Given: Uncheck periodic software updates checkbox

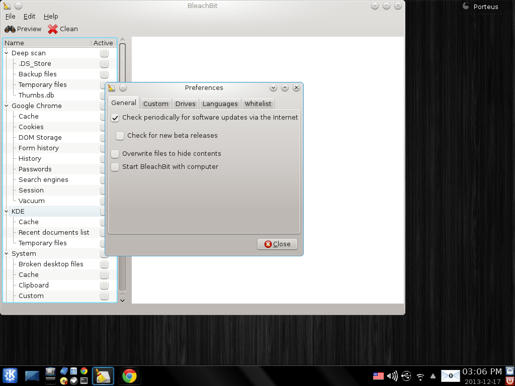Looking at the screenshot, I should [x=115, y=118].
